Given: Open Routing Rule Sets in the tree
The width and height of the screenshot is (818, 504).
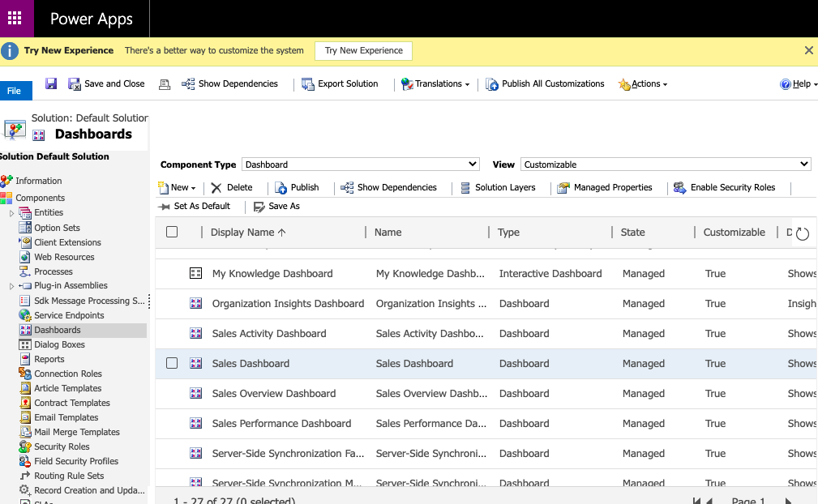Looking at the screenshot, I should click(69, 476).
